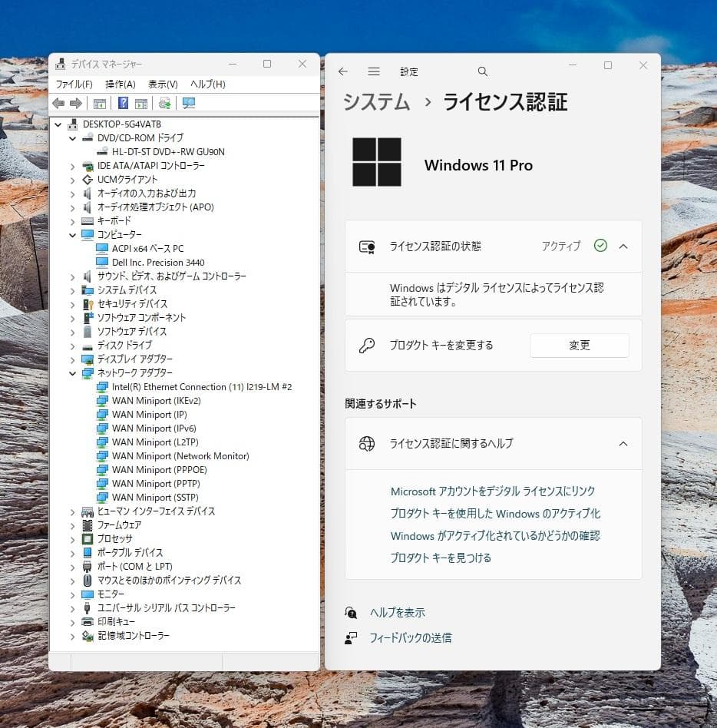Screen dimensions: 717x728
Task: Click the search magnifier in Settings window
Action: pos(483,71)
